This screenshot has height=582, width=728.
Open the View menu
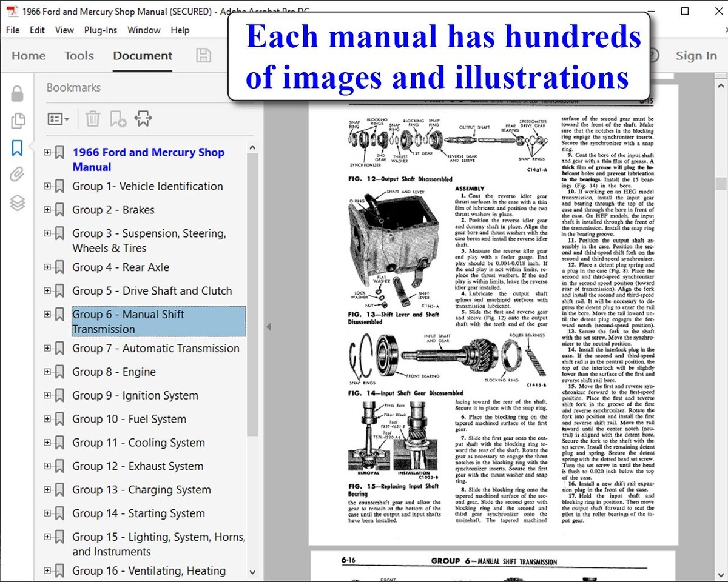(64, 30)
